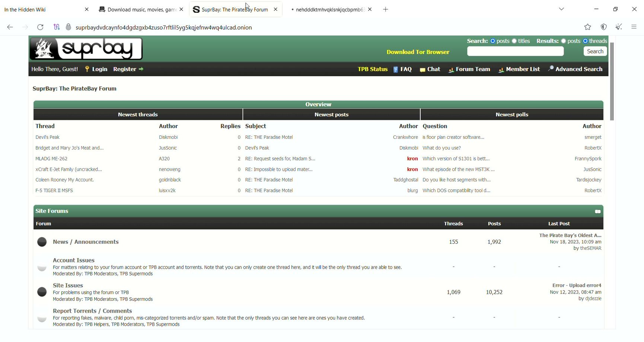Open author Diskmobi's profile in threads

pyautogui.click(x=168, y=137)
